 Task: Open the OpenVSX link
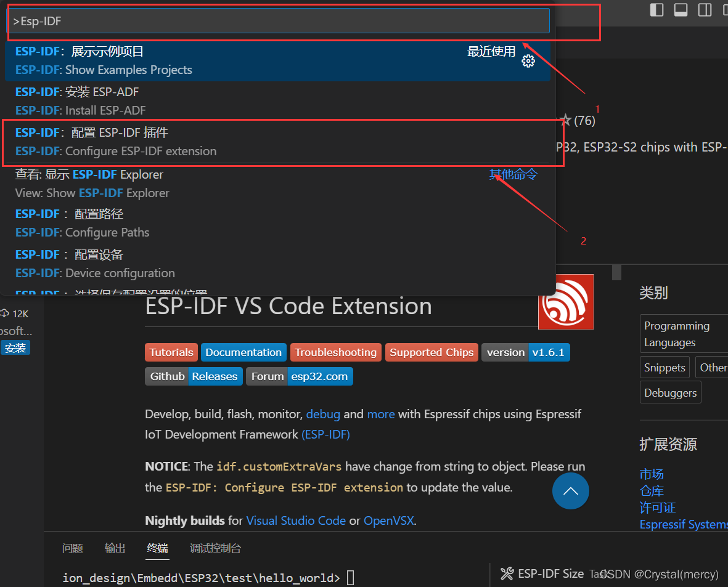pos(388,520)
